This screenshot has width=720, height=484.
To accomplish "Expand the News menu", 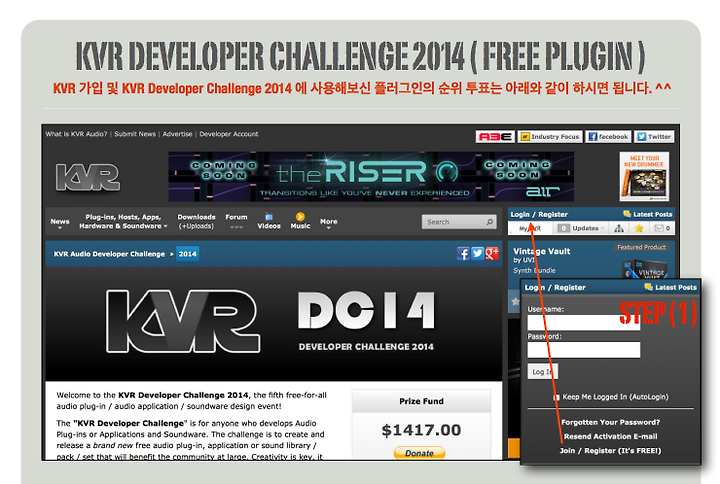I will [60, 222].
